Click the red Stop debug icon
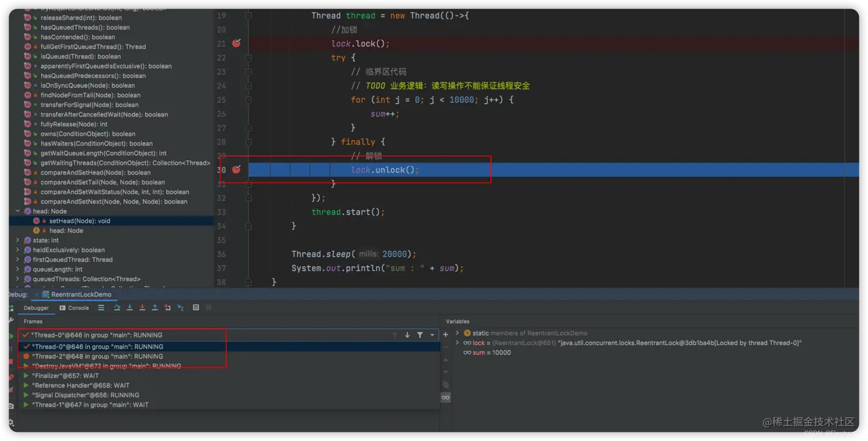The image size is (868, 441). pyautogui.click(x=11, y=362)
